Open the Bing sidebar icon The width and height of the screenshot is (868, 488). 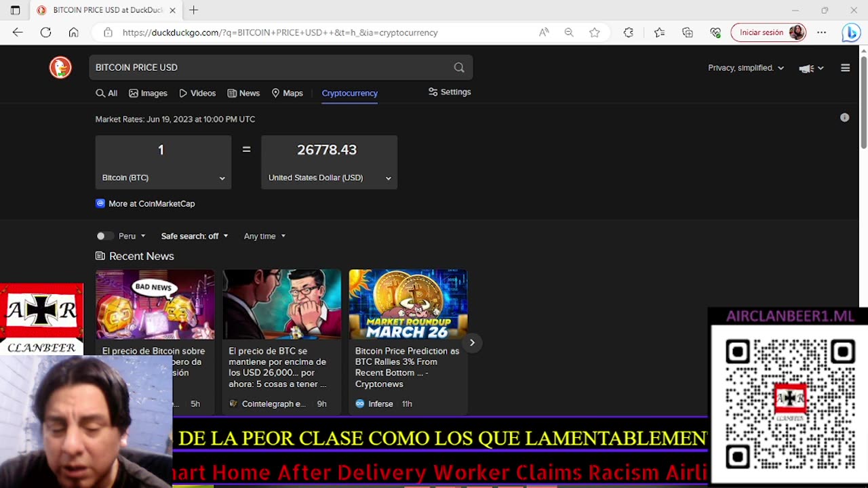pyautogui.click(x=850, y=33)
